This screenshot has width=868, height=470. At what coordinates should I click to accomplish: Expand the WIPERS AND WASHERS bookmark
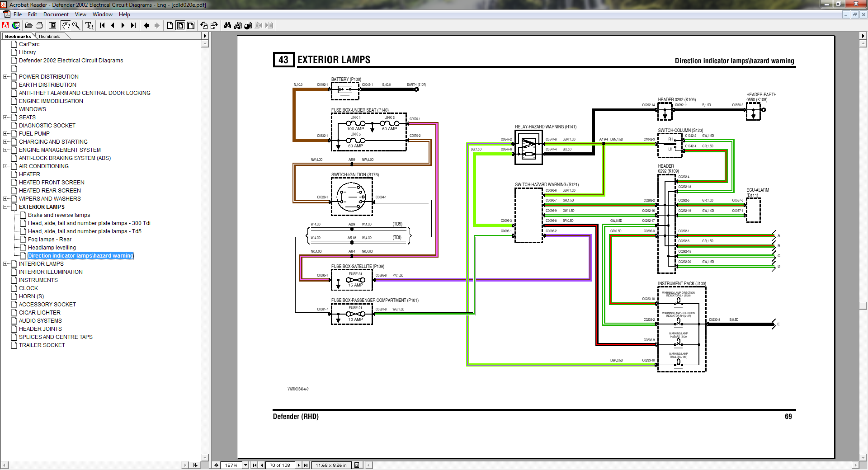click(5, 199)
